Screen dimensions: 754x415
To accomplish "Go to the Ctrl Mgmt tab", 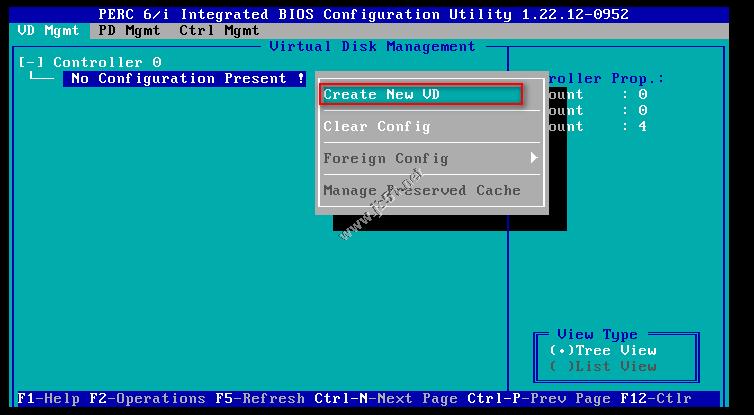I will [219, 30].
